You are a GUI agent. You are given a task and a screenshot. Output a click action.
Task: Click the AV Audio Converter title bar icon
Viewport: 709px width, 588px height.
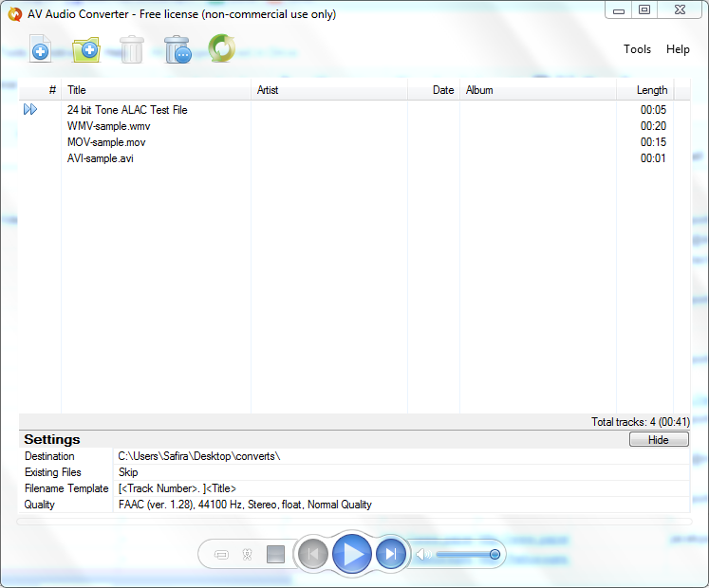coord(15,14)
